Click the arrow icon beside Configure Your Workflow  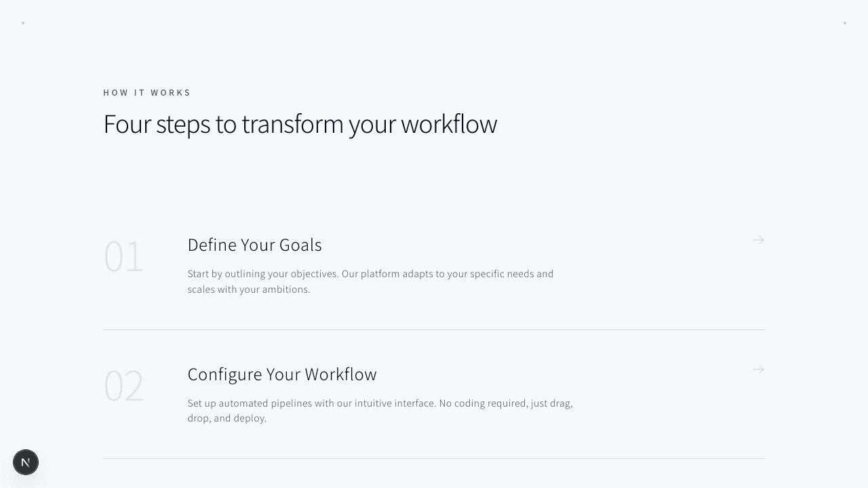758,369
